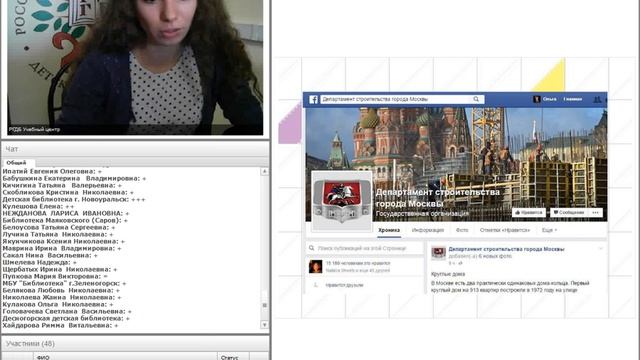Open post author Департамент строительства города Москвы link

pyautogui.click(x=506, y=249)
